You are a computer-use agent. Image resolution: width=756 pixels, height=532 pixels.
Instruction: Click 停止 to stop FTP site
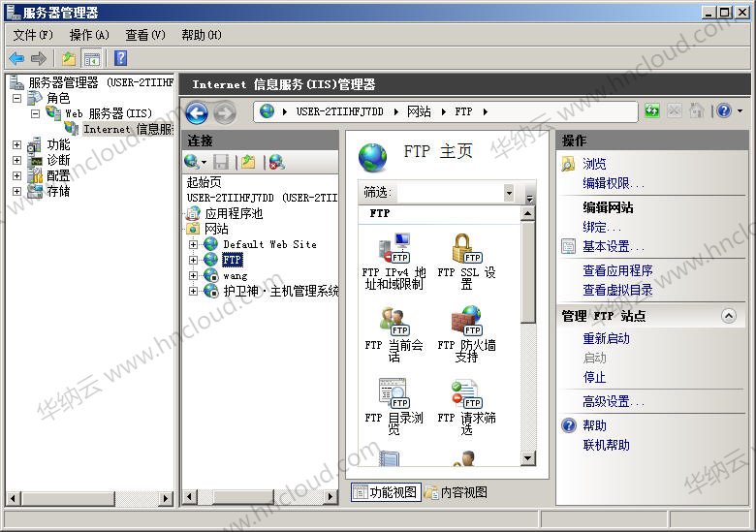pos(594,377)
